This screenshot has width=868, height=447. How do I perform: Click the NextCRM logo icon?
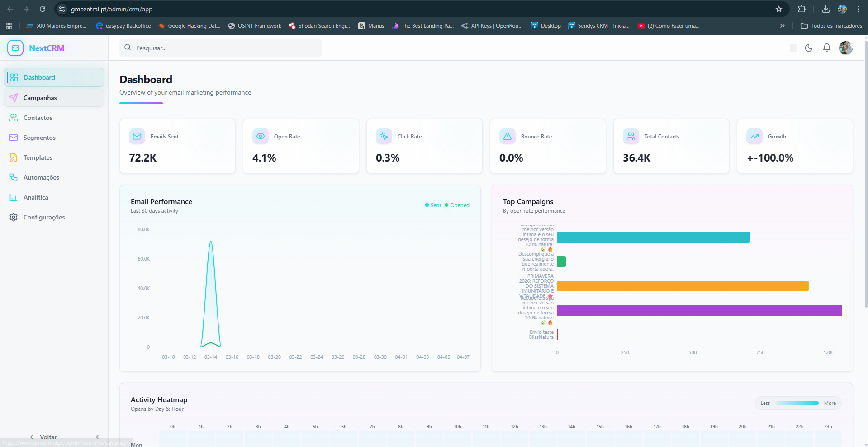click(x=15, y=48)
